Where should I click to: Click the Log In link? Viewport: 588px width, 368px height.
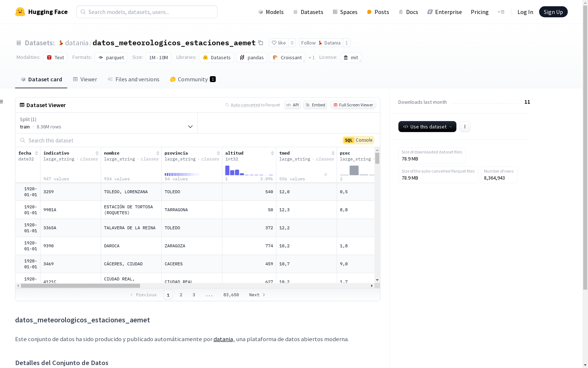[525, 12]
